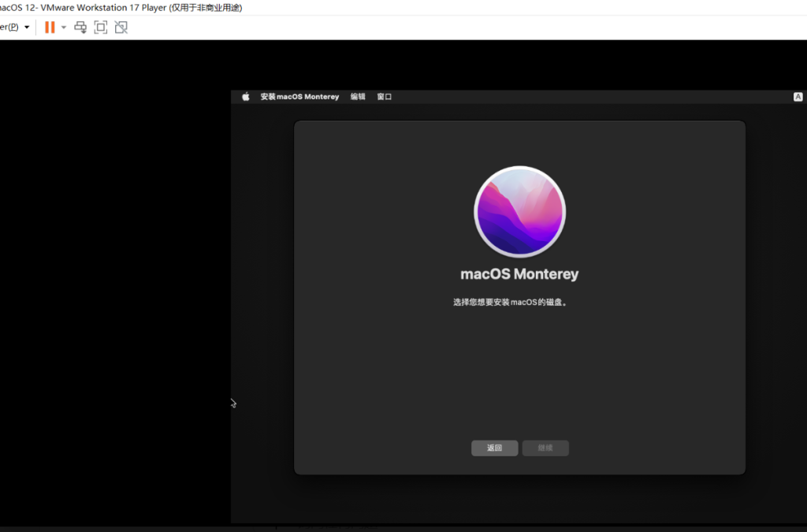This screenshot has height=532, width=807.
Task: Click the 选择您想要安装 macOS 的磁盘 text
Action: (511, 303)
